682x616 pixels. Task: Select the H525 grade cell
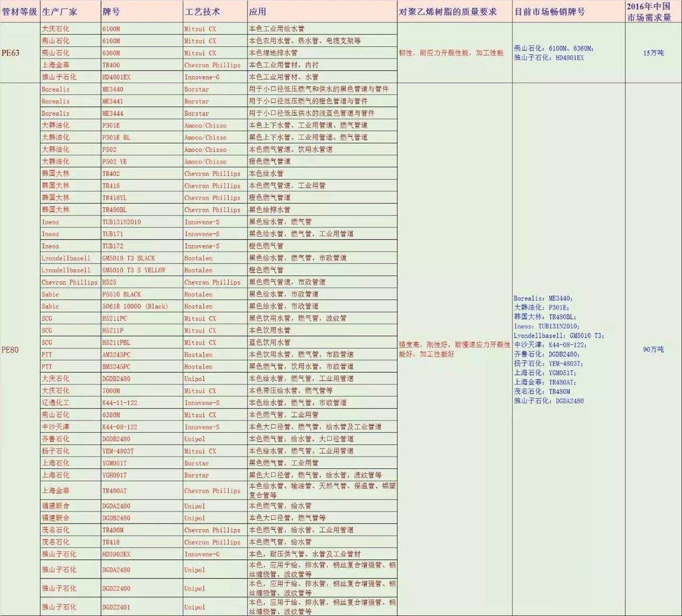click(141, 282)
